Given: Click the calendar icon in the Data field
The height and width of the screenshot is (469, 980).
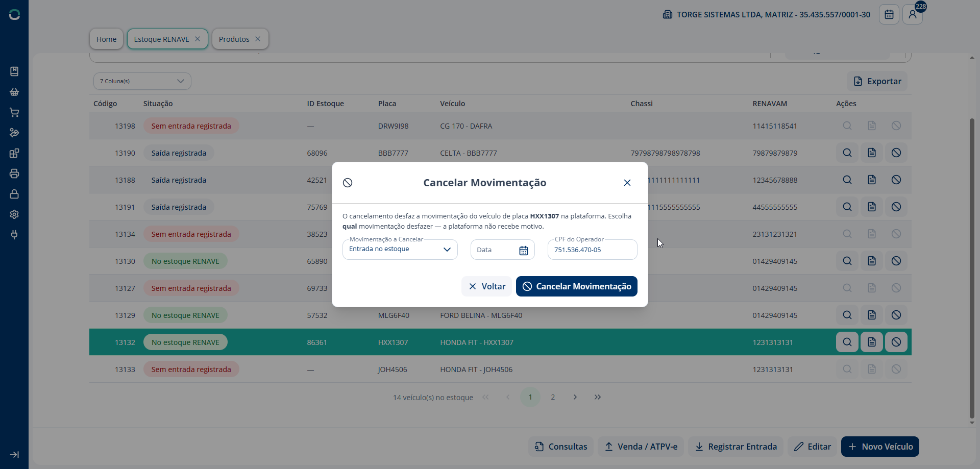Looking at the screenshot, I should (524, 250).
